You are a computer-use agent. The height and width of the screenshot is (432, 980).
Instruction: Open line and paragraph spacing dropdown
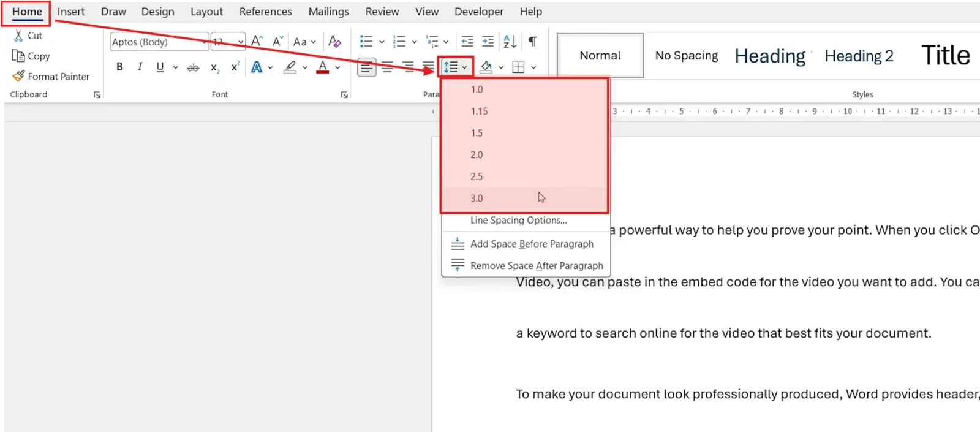455,67
